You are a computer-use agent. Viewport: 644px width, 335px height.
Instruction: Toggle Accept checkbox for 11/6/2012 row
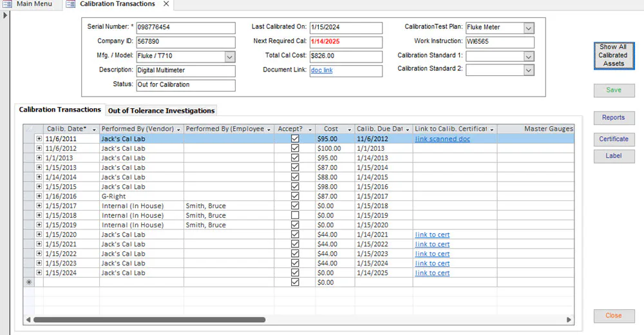[295, 148]
